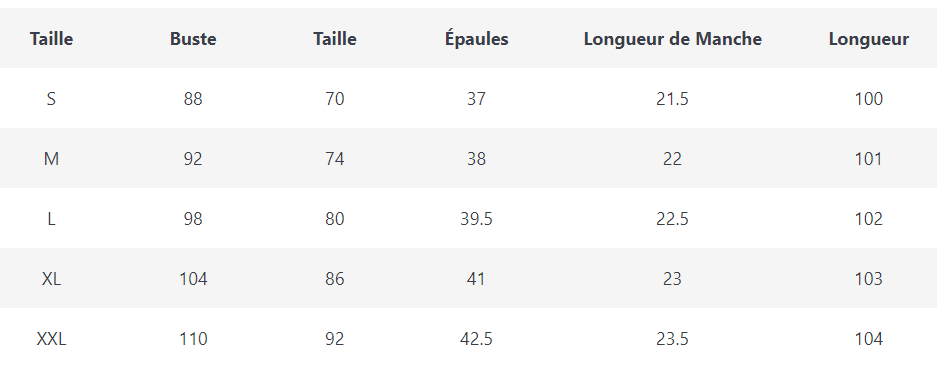The image size is (937, 382).
Task: Click shoulder value 42.5 in XXL row
Action: point(476,340)
